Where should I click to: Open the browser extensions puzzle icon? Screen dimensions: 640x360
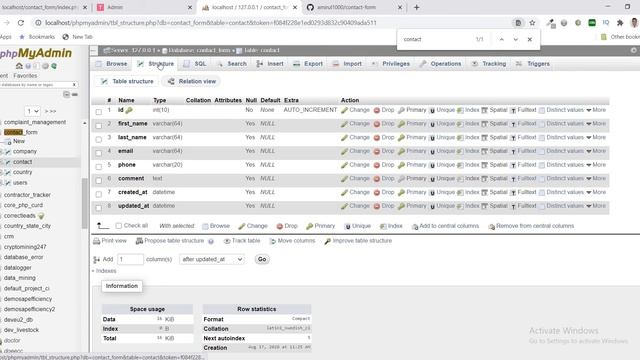pos(620,23)
